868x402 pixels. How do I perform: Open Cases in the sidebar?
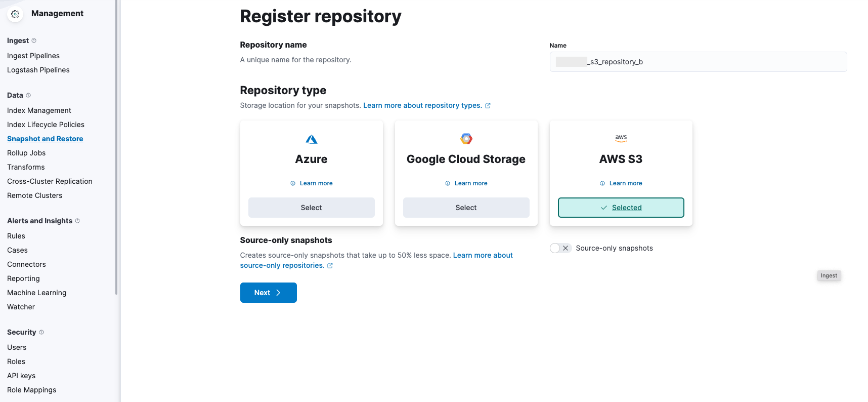click(x=17, y=250)
